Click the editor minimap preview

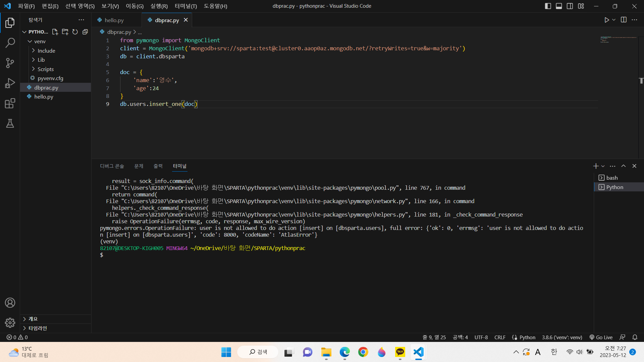pos(618,40)
